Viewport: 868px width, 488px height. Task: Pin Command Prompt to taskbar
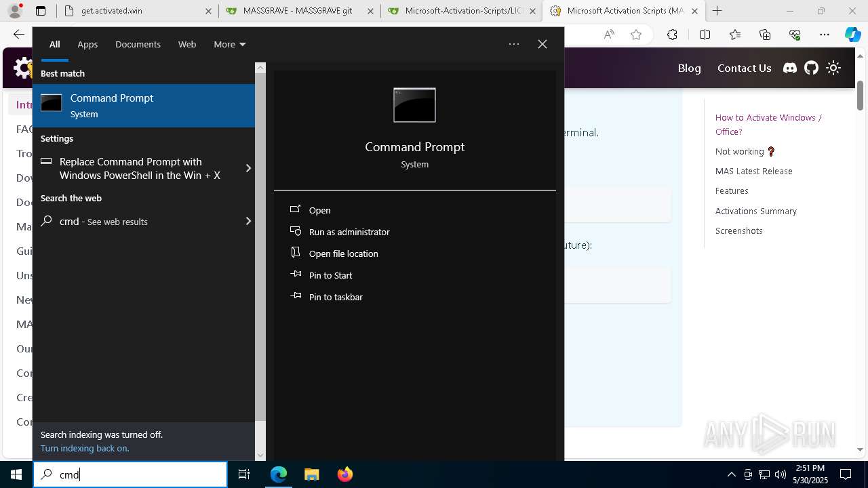tap(335, 297)
